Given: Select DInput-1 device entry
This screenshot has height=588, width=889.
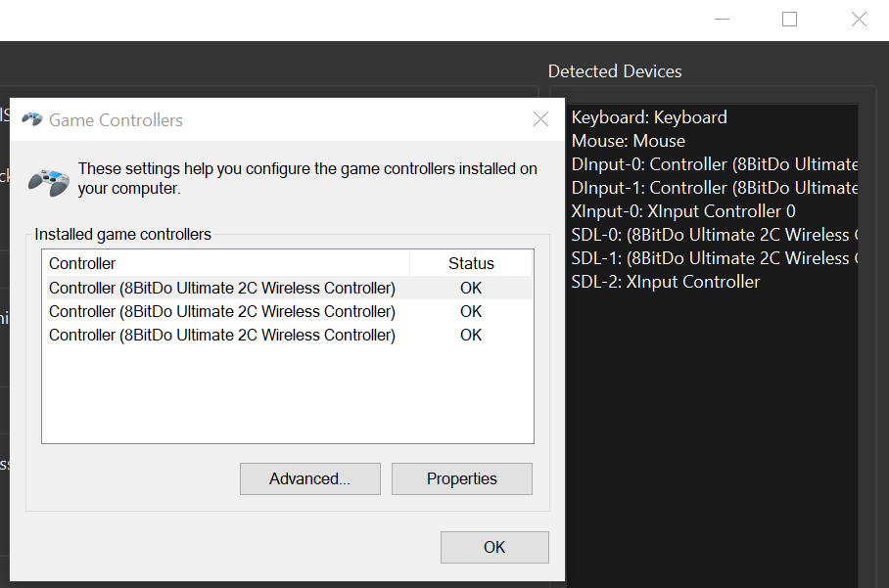Looking at the screenshot, I should pos(714,188).
